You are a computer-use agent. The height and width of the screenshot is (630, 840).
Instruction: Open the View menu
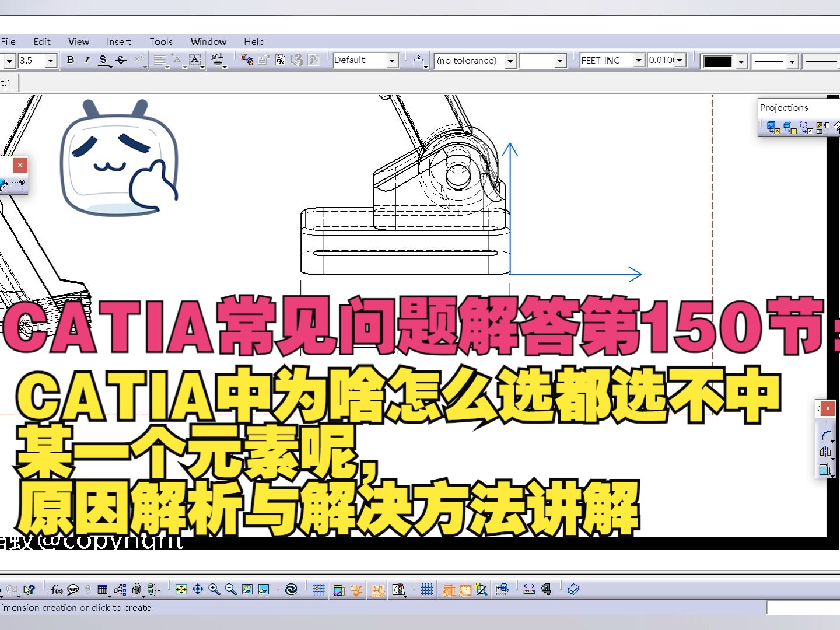pyautogui.click(x=79, y=41)
